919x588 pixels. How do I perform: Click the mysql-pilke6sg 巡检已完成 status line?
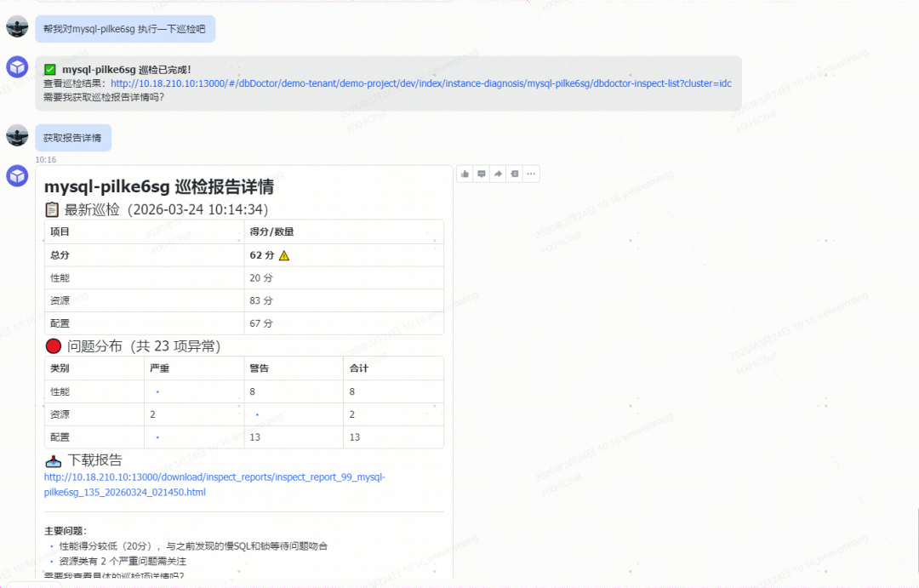[117, 69]
